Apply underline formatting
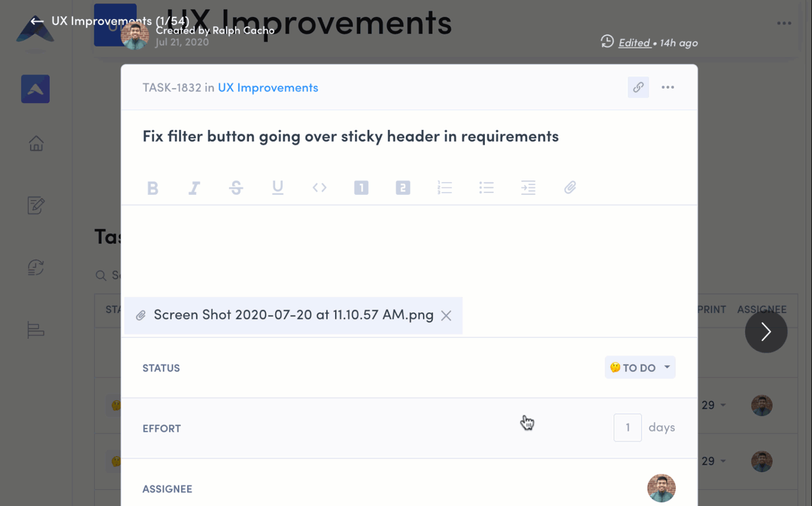Viewport: 812px width, 506px height. (278, 187)
